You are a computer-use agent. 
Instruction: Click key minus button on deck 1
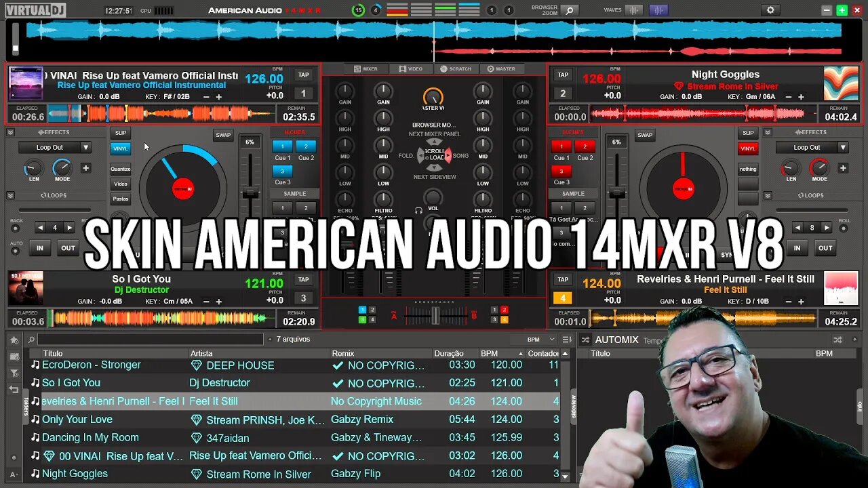pos(206,97)
